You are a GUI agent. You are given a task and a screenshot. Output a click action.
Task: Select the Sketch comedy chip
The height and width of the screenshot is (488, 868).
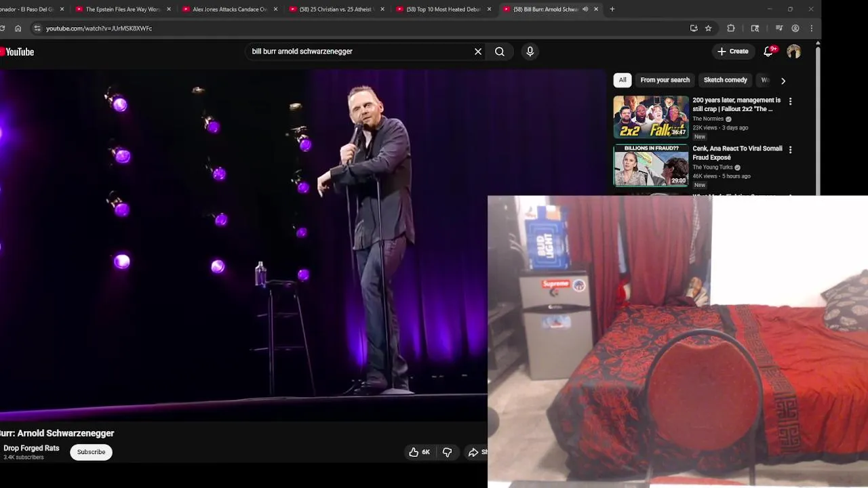(x=725, y=80)
